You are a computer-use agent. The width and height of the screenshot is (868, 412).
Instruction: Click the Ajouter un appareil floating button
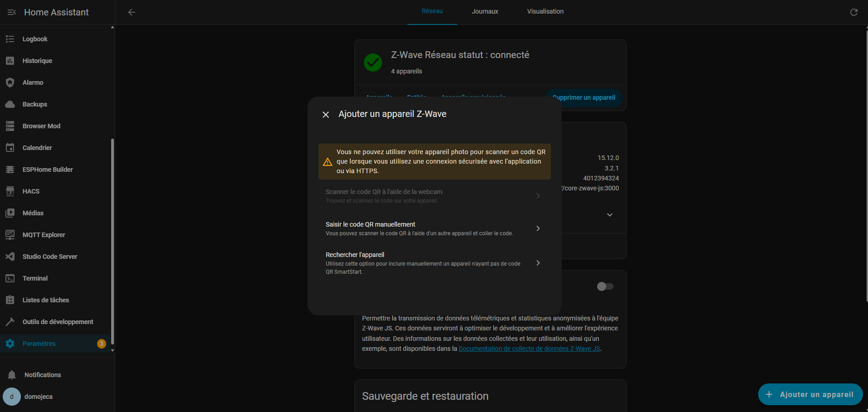(810, 394)
